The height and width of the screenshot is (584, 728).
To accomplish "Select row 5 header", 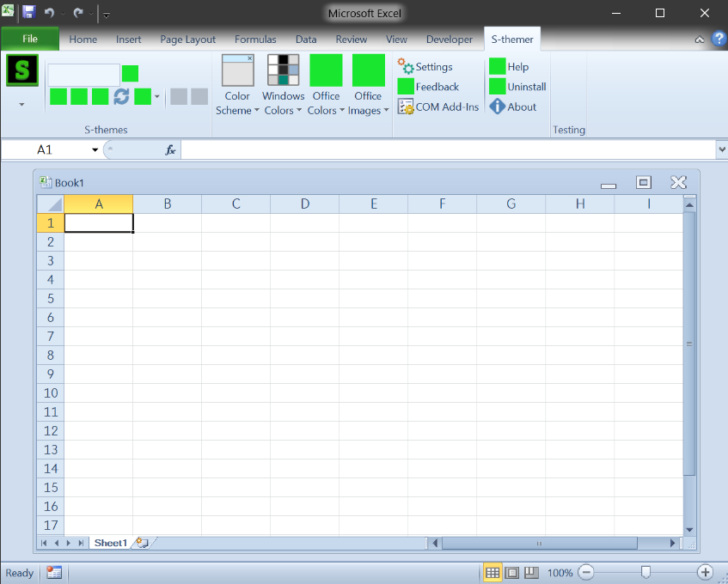I will [51, 298].
